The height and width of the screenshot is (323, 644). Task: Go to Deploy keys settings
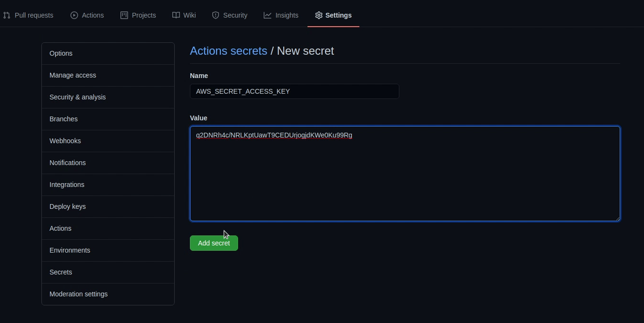click(x=68, y=206)
